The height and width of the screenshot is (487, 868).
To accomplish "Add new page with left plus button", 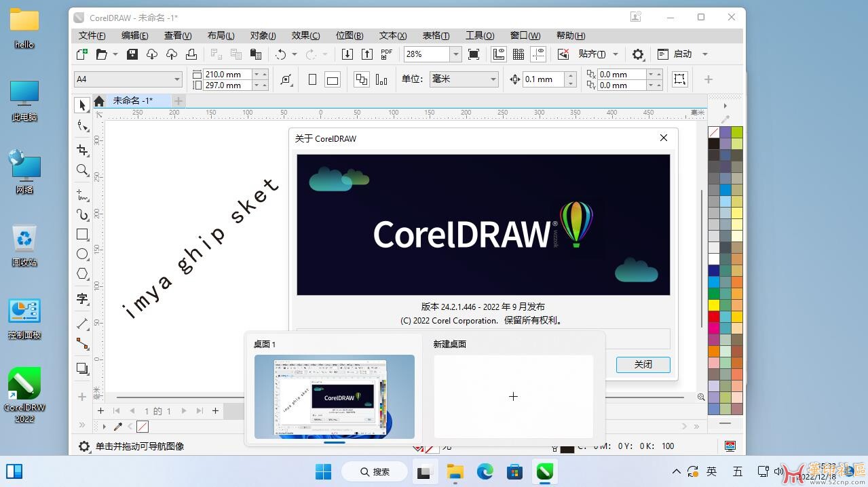I will click(x=100, y=410).
